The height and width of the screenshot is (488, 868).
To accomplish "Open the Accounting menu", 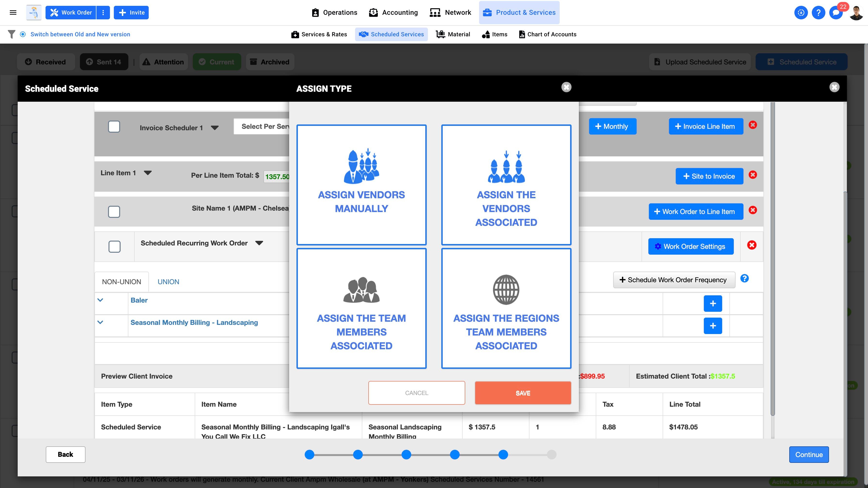I will pos(393,12).
